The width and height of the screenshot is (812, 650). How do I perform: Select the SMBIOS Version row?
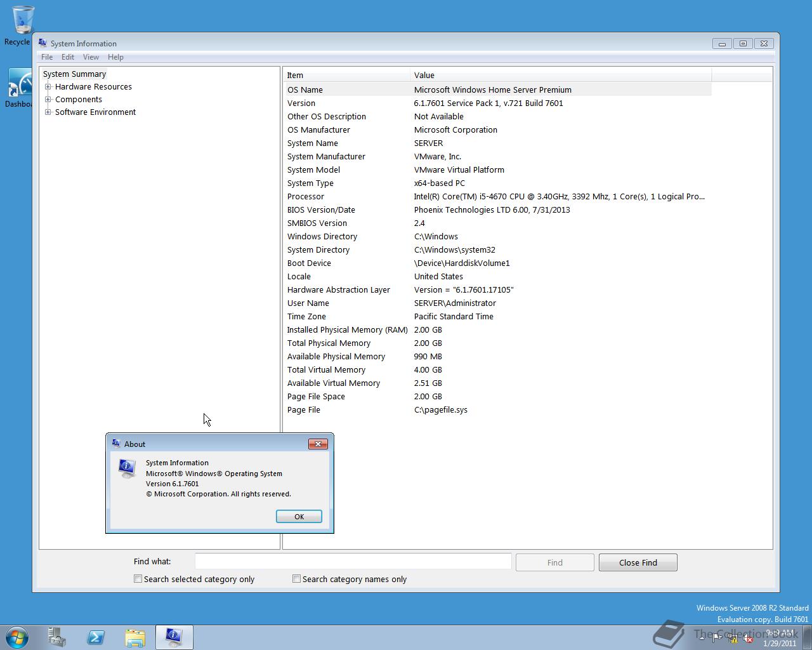coord(497,223)
